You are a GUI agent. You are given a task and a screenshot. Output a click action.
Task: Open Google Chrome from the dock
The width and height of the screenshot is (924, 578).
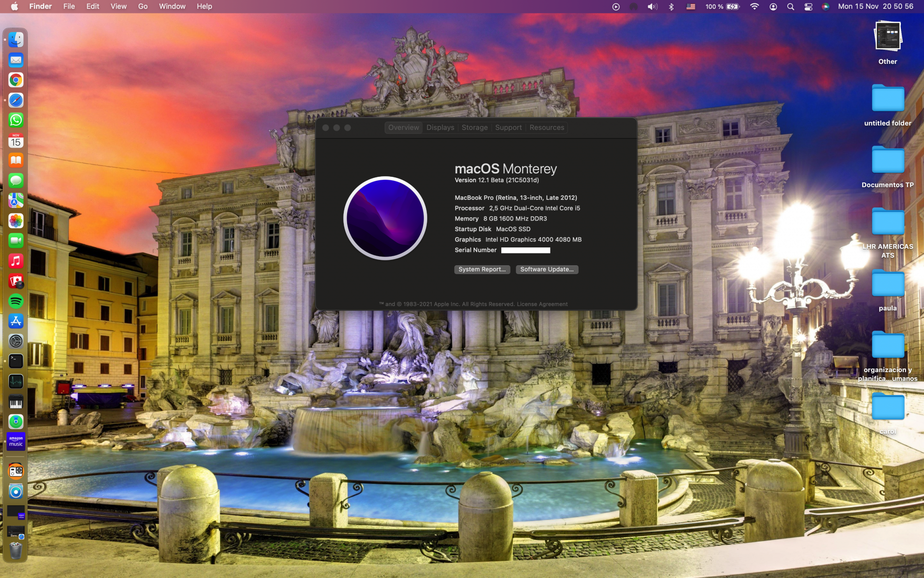click(x=16, y=80)
